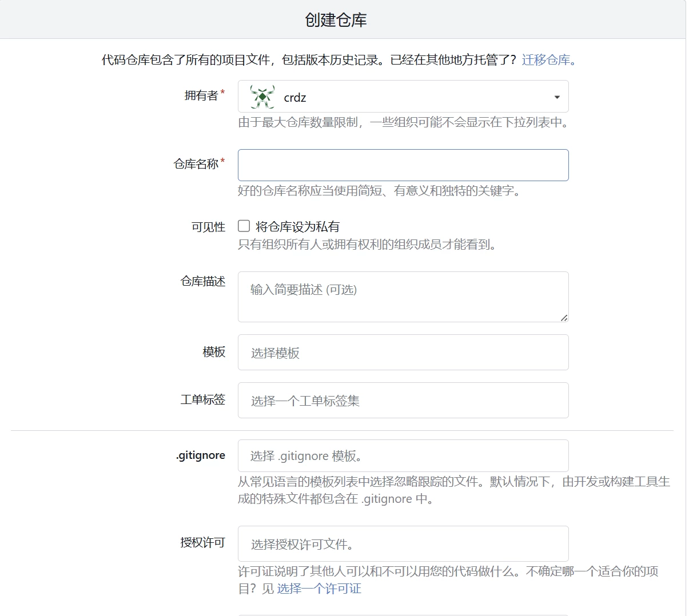Click the 仓库名称 field label
This screenshot has width=689, height=616.
(x=196, y=164)
